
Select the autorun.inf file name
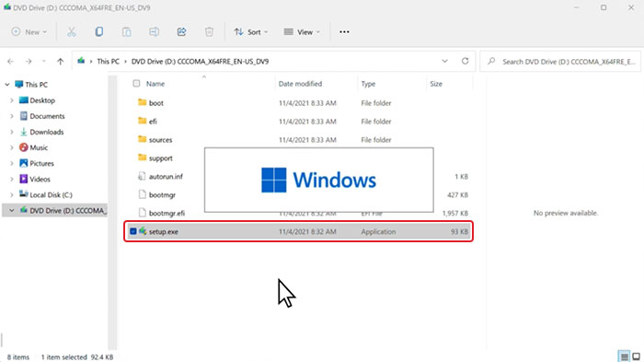(x=166, y=177)
